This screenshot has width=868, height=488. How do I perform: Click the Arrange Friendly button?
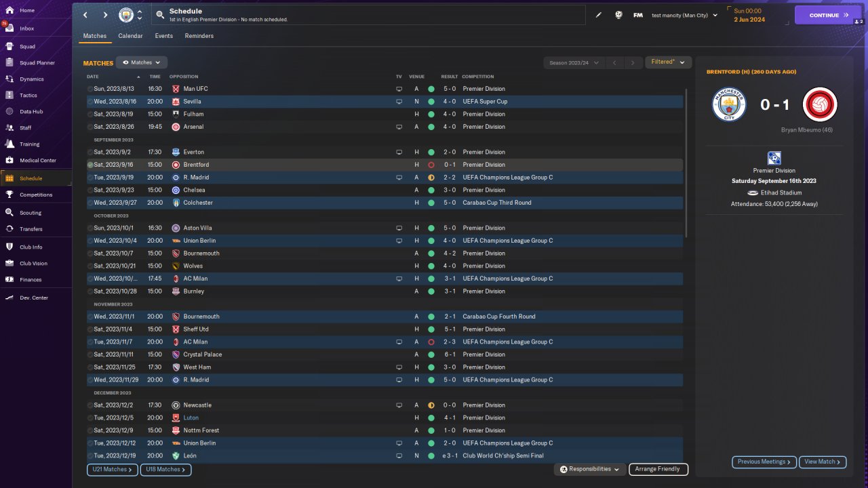(x=658, y=469)
